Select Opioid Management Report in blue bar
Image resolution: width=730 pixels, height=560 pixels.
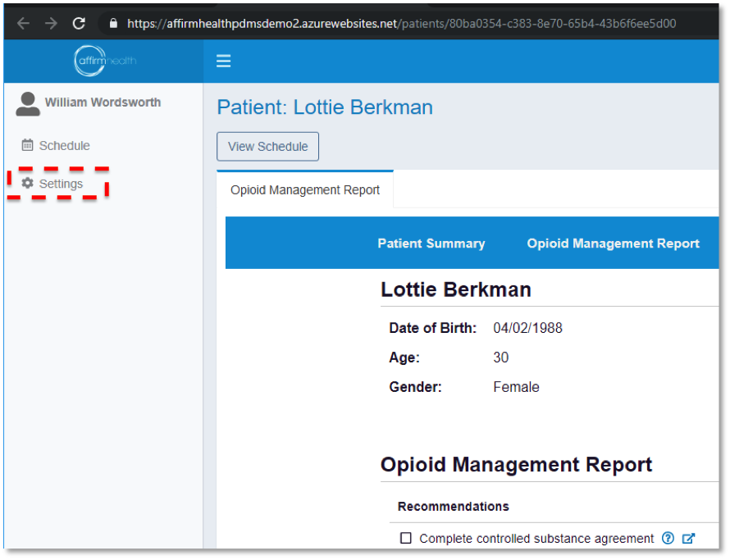coord(613,244)
